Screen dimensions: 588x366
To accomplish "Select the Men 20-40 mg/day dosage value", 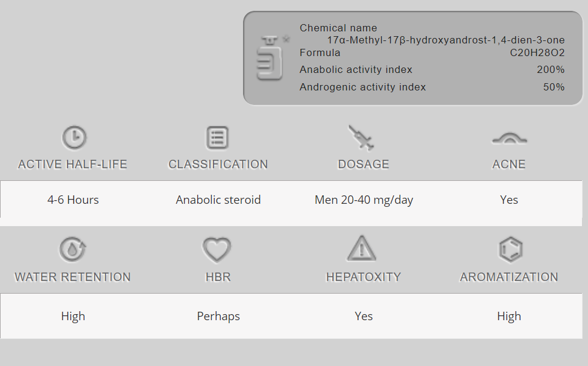I will click(364, 200).
